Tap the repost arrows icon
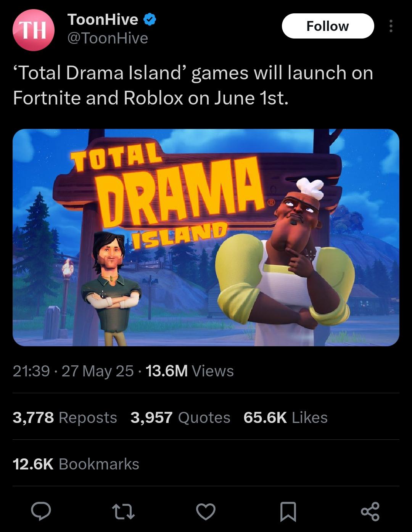This screenshot has width=412, height=532. click(x=123, y=511)
